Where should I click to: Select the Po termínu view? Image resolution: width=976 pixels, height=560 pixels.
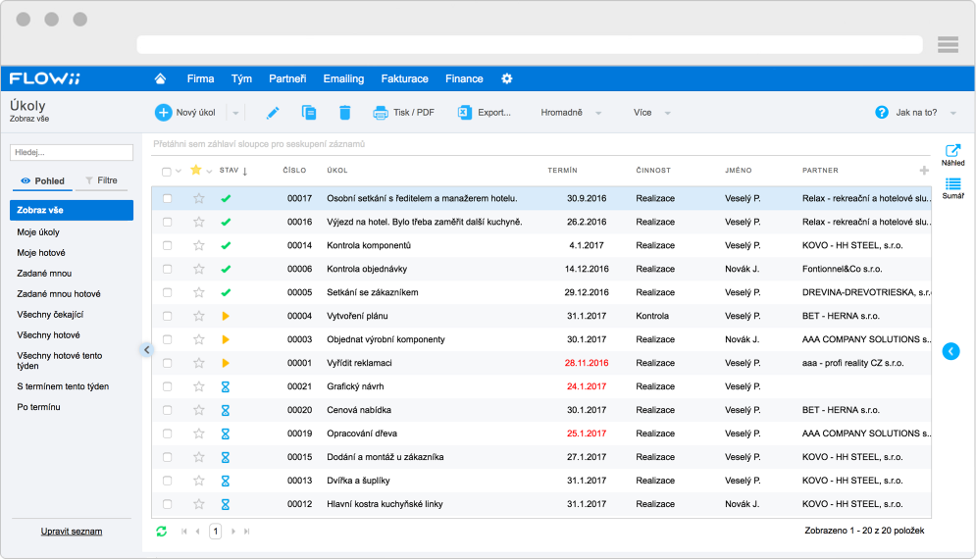(38, 407)
